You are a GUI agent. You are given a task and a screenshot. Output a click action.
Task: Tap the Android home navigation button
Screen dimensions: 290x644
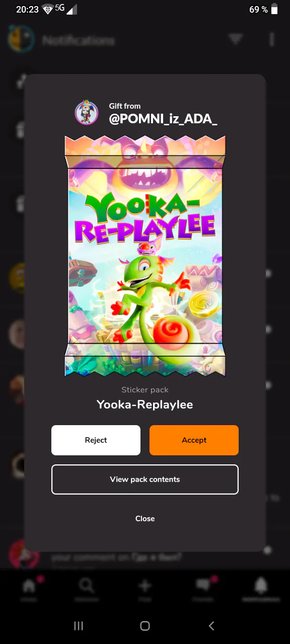[x=145, y=626]
